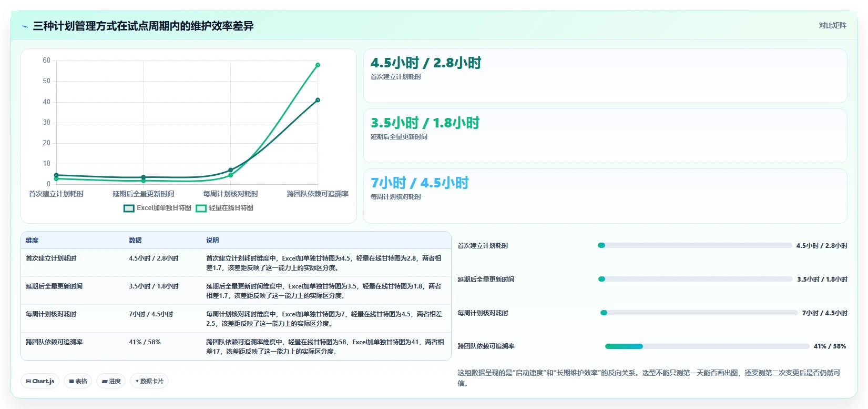Click chart axis label 首次建立计划耗时
This screenshot has height=409, width=868.
(x=56, y=194)
